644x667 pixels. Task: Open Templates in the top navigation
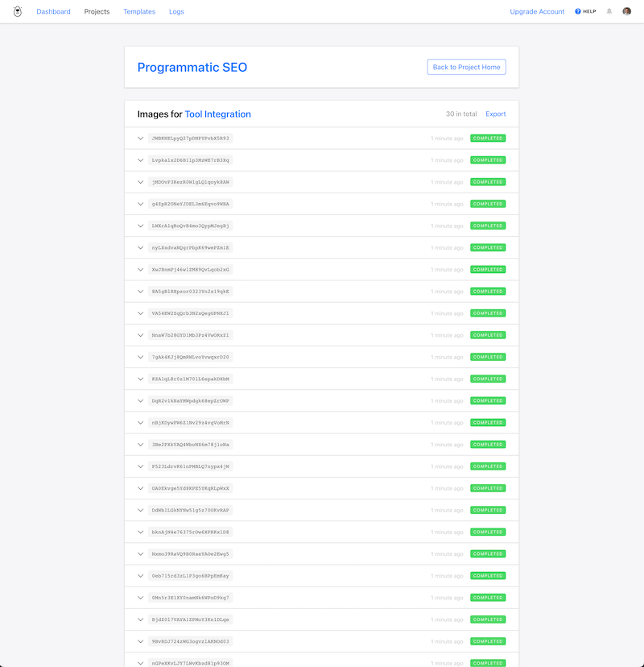click(x=139, y=12)
